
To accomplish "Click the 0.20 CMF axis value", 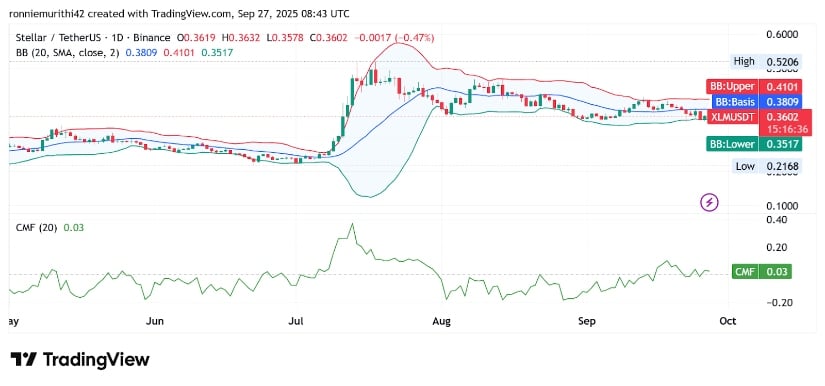I will point(778,247).
